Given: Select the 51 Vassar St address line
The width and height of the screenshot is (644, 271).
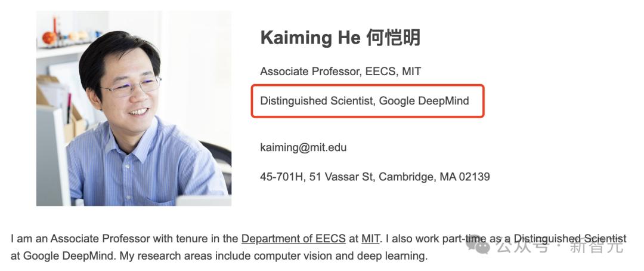Looking at the screenshot, I should coord(374,177).
